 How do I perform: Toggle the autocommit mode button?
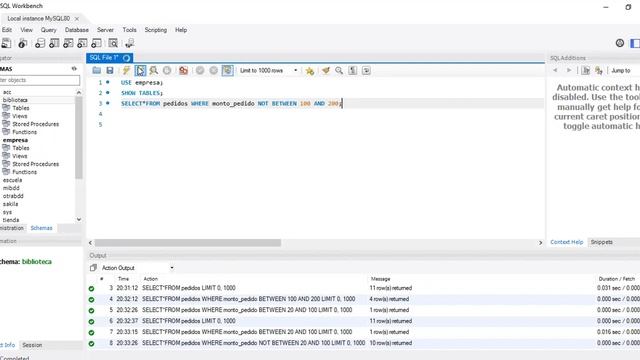click(x=227, y=71)
